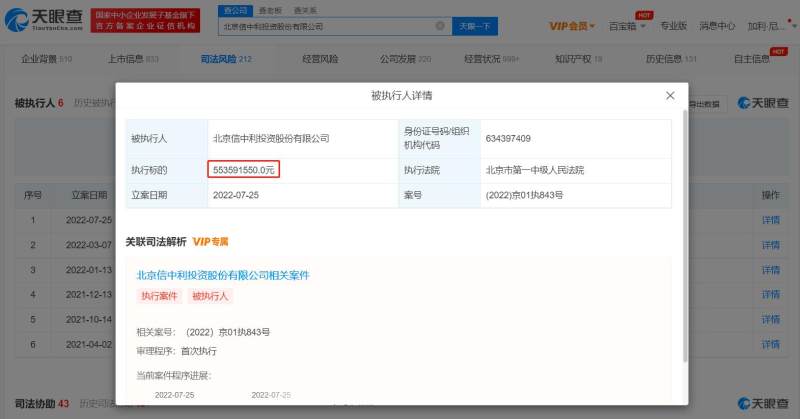The height and width of the screenshot is (419, 800).
Task: Select the 查公司 search tab
Action: [x=235, y=10]
